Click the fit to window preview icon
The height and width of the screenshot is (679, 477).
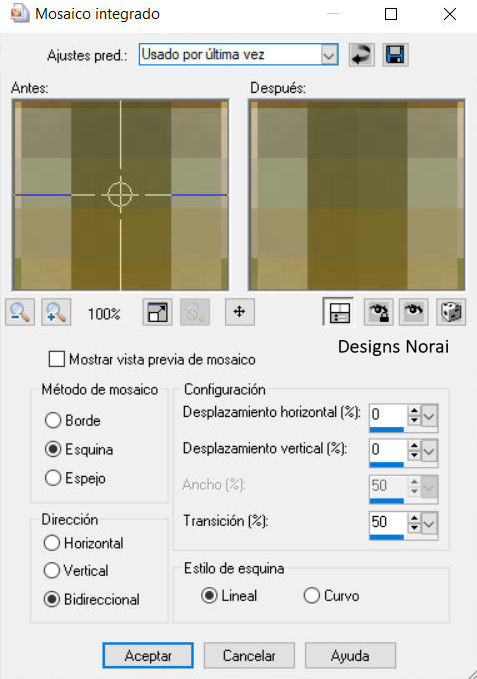(158, 312)
